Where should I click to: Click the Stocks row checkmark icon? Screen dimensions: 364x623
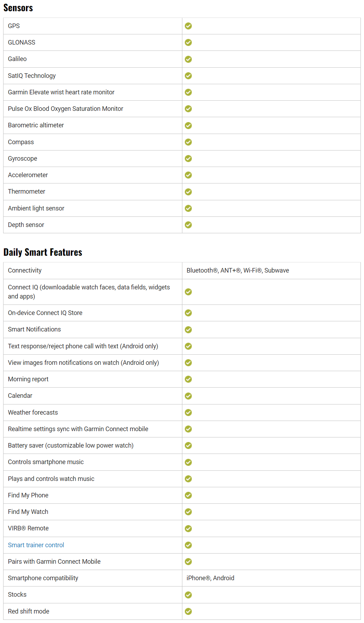tap(188, 595)
